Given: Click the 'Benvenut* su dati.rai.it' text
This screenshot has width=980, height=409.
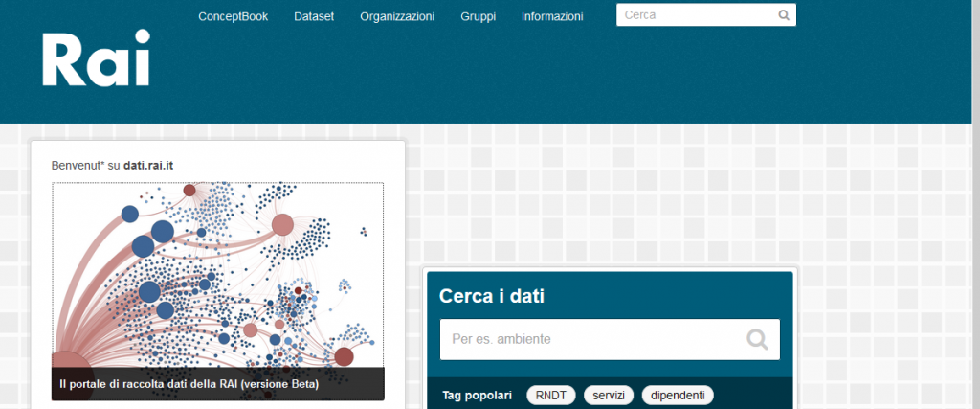Looking at the screenshot, I should click(113, 166).
